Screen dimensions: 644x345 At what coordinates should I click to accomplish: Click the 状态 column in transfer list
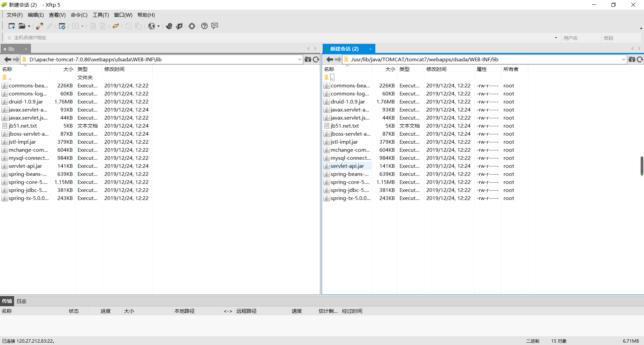pos(78,311)
